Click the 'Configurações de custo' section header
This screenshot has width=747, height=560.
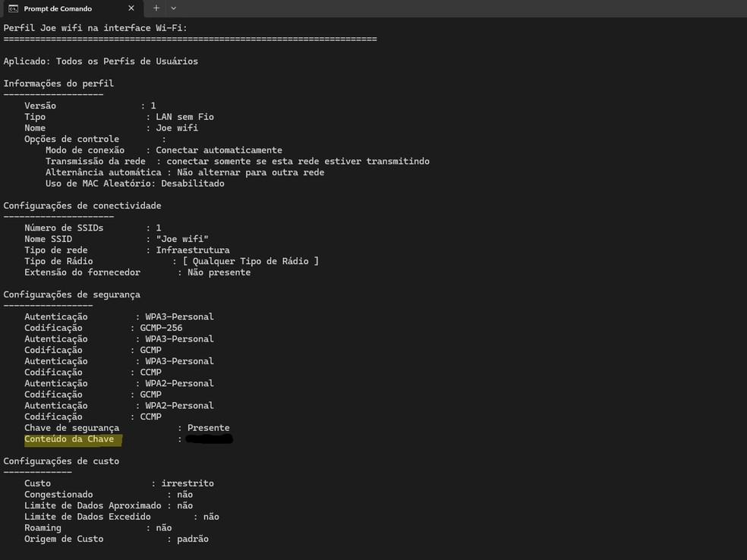(61, 461)
